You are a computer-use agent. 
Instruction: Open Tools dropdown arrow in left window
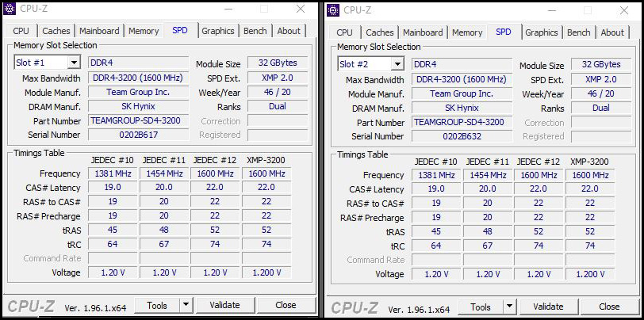tap(186, 305)
